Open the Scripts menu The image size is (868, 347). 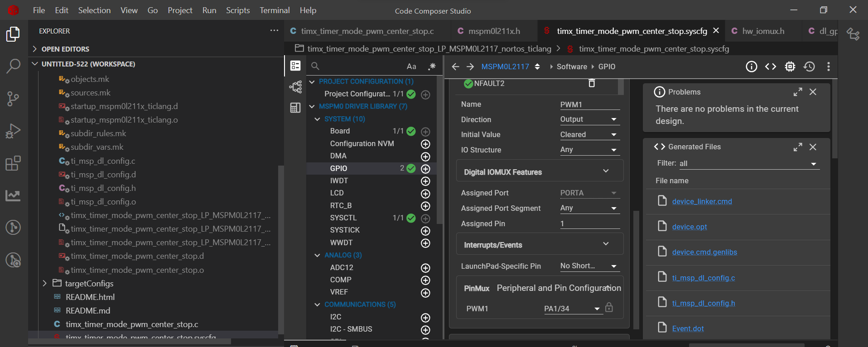(238, 10)
